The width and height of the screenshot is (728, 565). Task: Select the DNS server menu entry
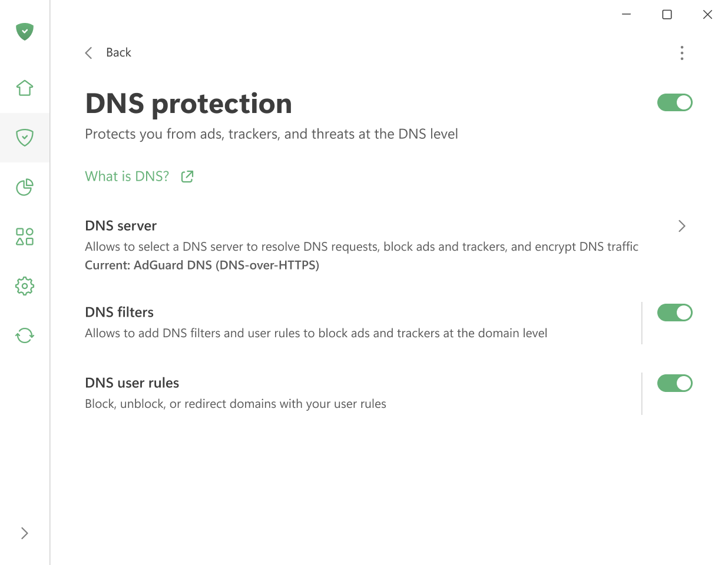tap(121, 225)
